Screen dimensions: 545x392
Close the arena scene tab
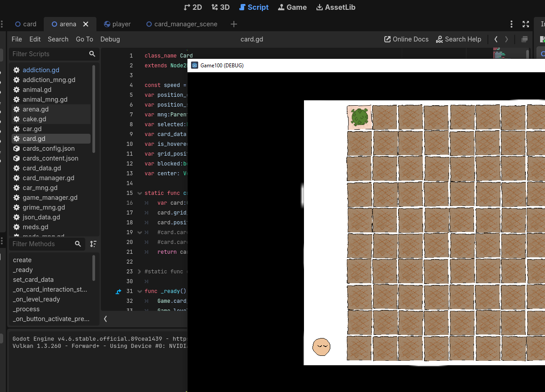pos(86,24)
